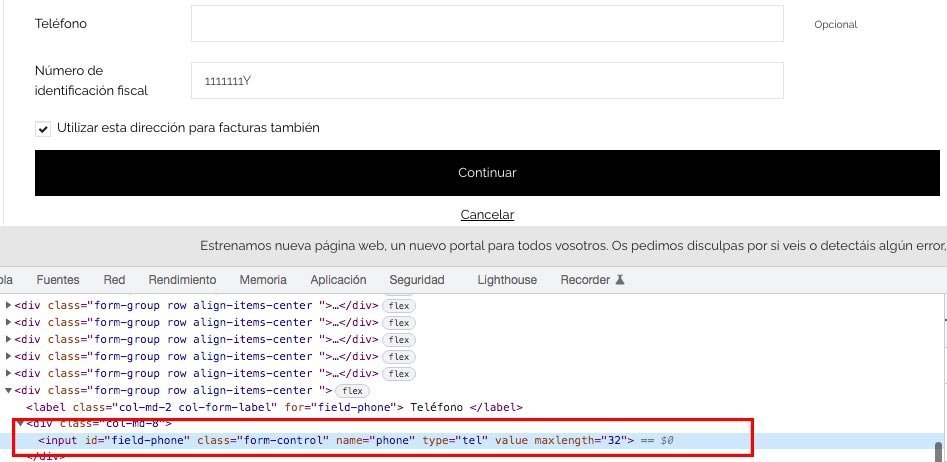Click the Teléfono input field
Image resolution: width=947 pixels, height=462 pixels.
487,24
